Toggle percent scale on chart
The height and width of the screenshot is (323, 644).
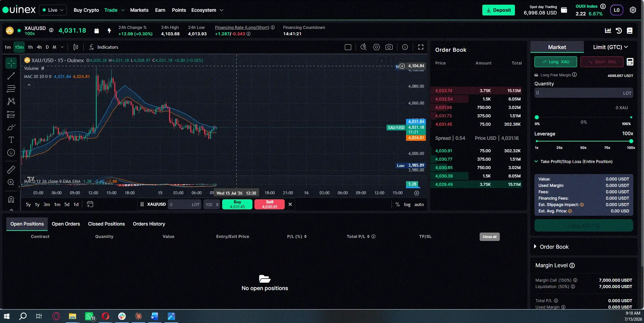coord(398,204)
